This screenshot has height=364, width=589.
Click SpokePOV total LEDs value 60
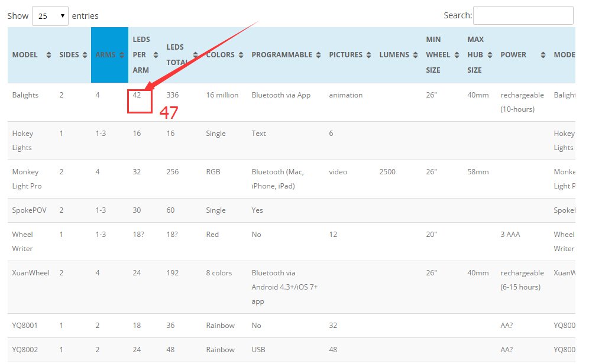tap(170, 210)
